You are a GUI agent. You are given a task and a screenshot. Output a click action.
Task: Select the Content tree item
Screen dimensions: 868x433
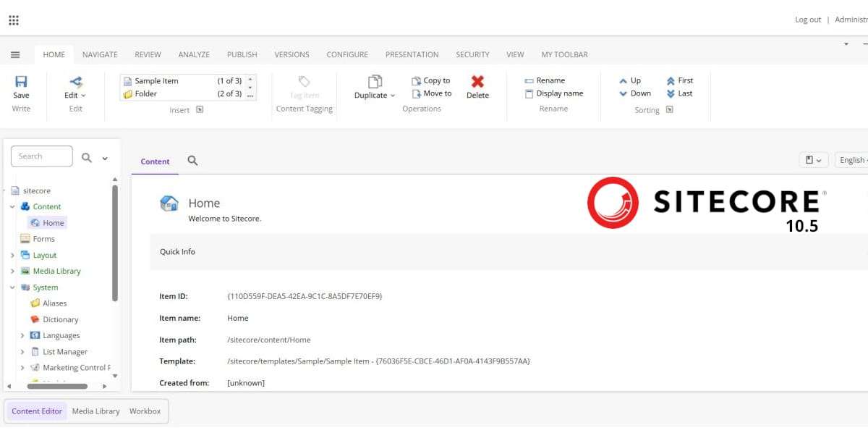pos(47,207)
